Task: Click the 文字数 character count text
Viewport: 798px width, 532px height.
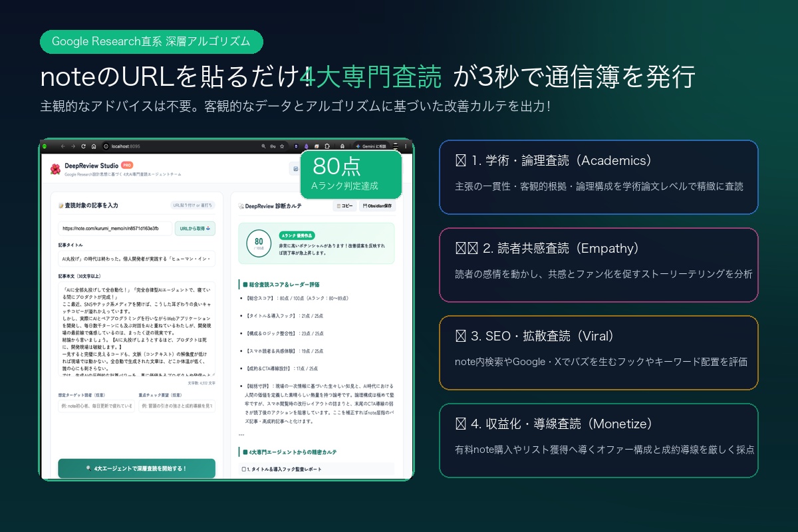Action: 201,382
